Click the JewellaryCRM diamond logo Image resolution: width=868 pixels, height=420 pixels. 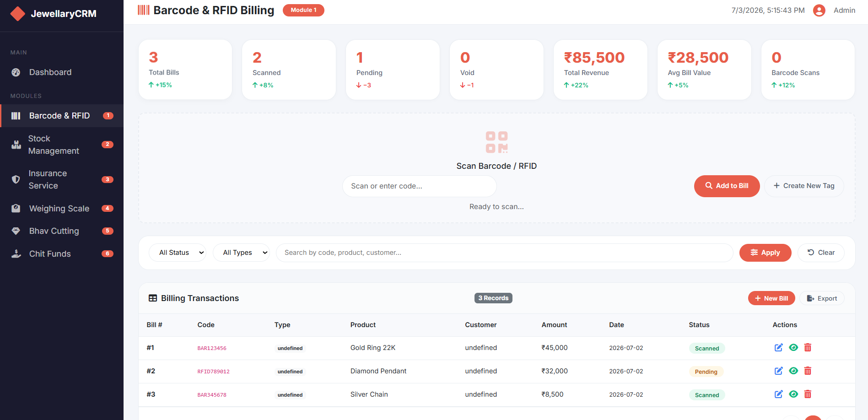point(17,14)
